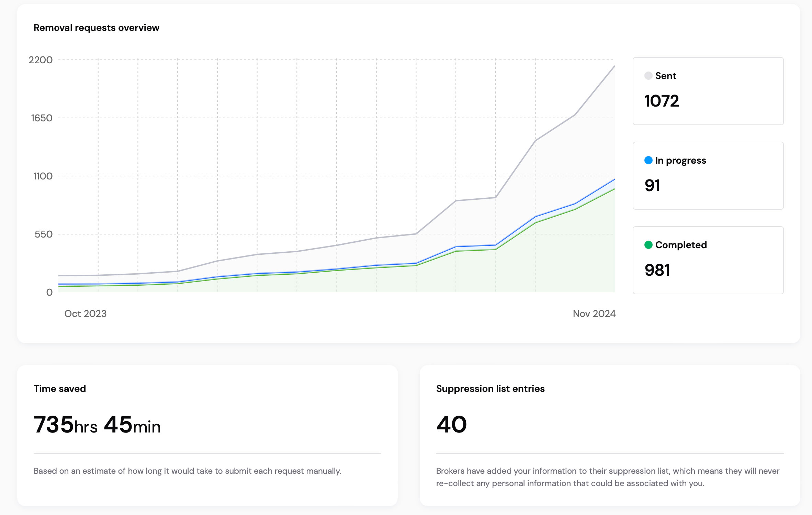This screenshot has height=515, width=812.
Task: Click the In progress count 91
Action: tap(652, 186)
